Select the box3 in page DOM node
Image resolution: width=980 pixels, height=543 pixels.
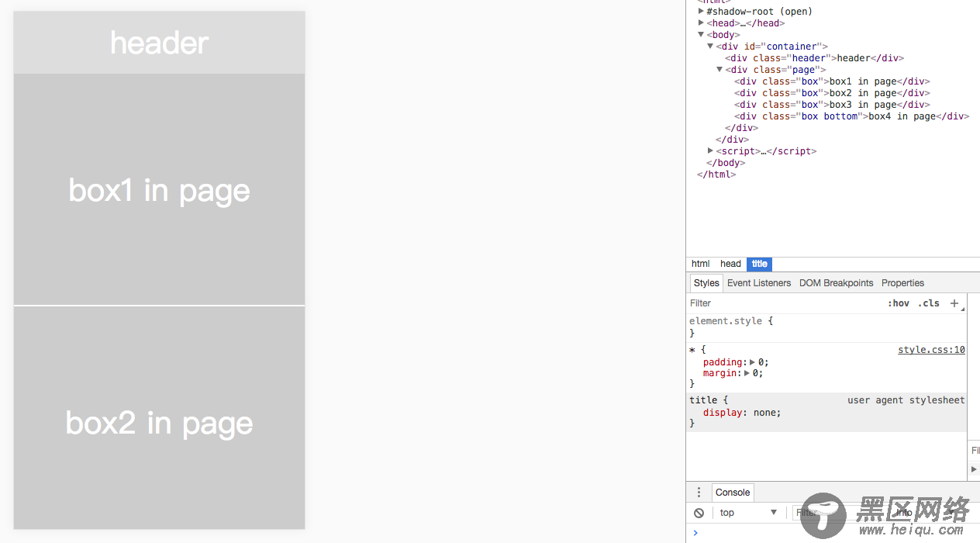point(832,105)
